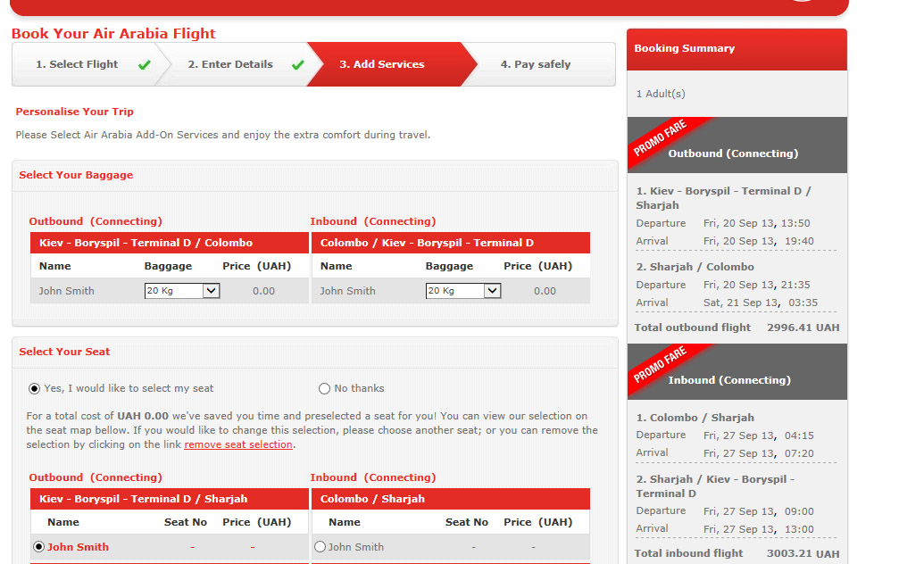Choose Yes, I would like to select my seat
The height and width of the screenshot is (564, 924).
35,388
